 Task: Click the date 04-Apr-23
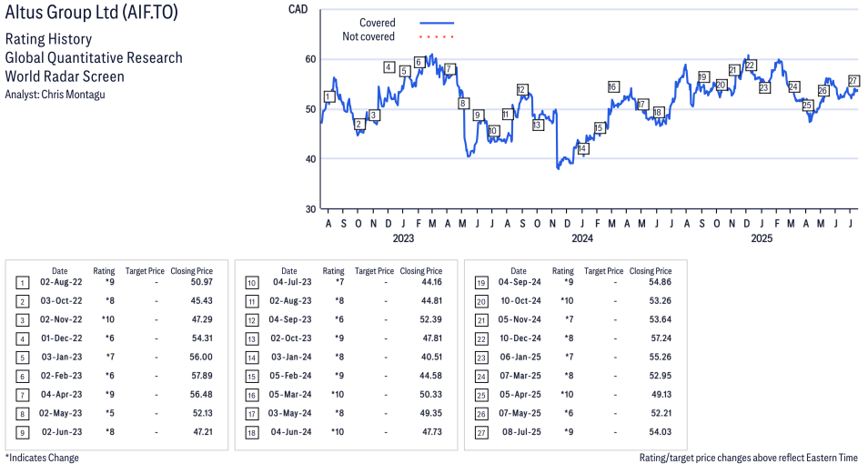coord(62,394)
